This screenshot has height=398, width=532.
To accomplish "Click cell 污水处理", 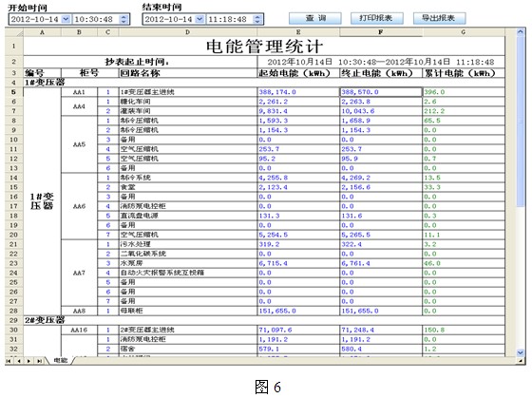I will pos(188,244).
